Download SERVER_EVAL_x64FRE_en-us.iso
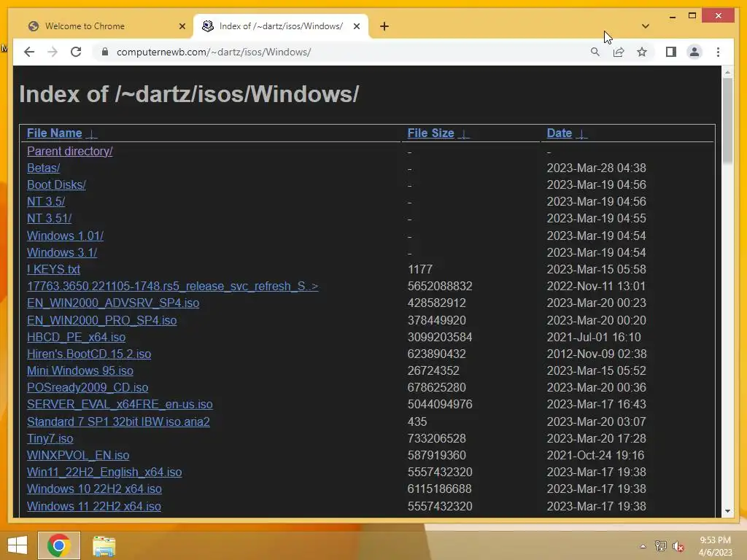Image resolution: width=747 pixels, height=560 pixels. click(120, 404)
